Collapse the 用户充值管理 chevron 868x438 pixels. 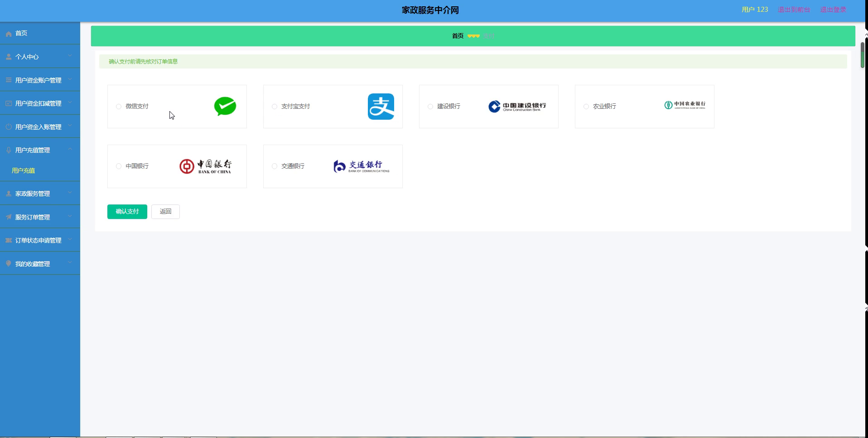[x=70, y=149]
